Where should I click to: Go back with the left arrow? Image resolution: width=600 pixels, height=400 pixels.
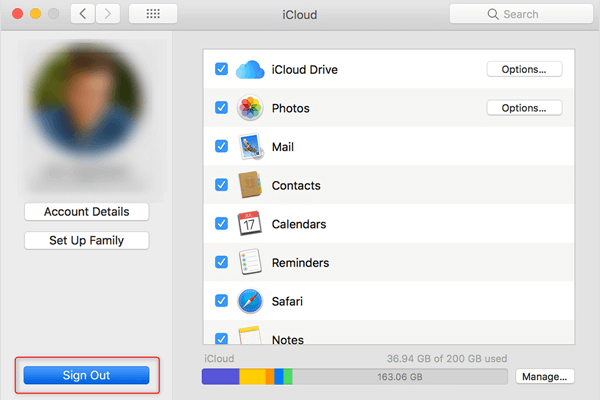tap(83, 14)
